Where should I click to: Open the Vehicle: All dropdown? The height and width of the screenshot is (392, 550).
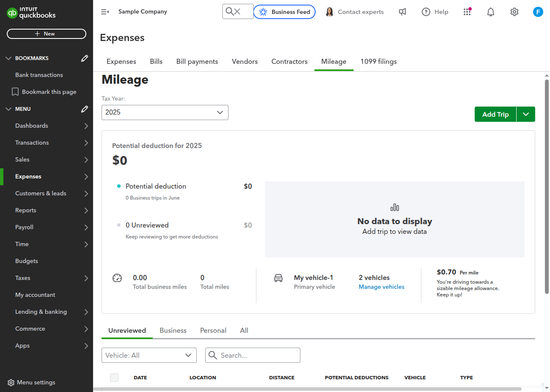pyautogui.click(x=149, y=355)
